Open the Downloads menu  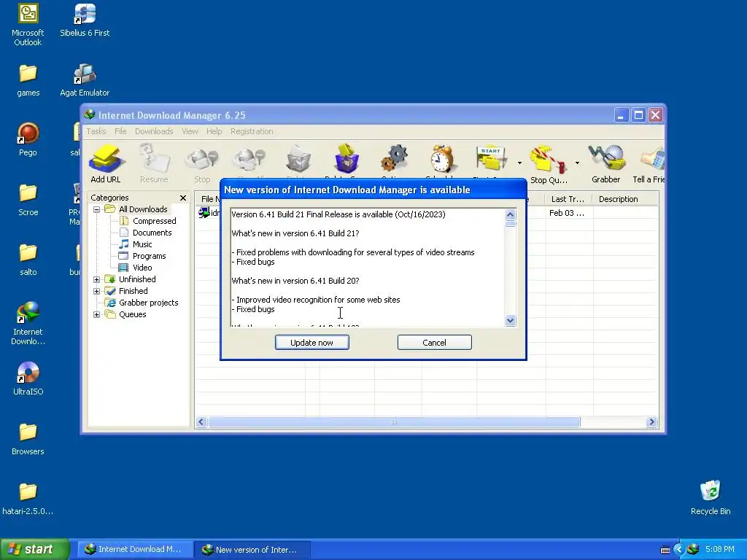tap(154, 131)
